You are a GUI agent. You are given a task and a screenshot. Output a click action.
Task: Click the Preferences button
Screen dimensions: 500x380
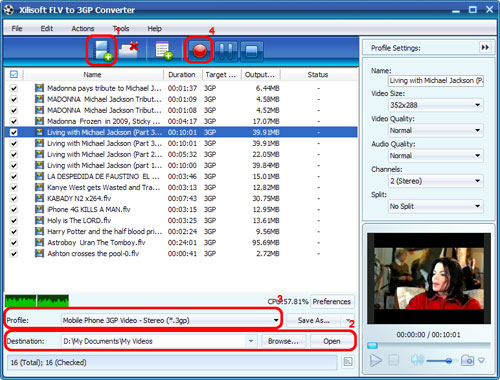coord(332,301)
